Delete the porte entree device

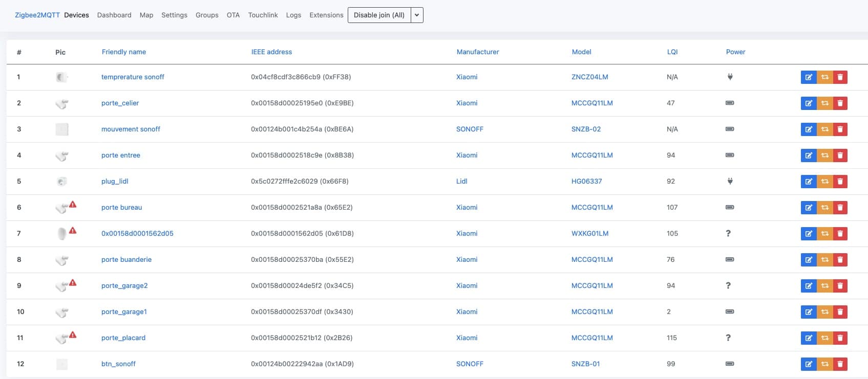(840, 155)
